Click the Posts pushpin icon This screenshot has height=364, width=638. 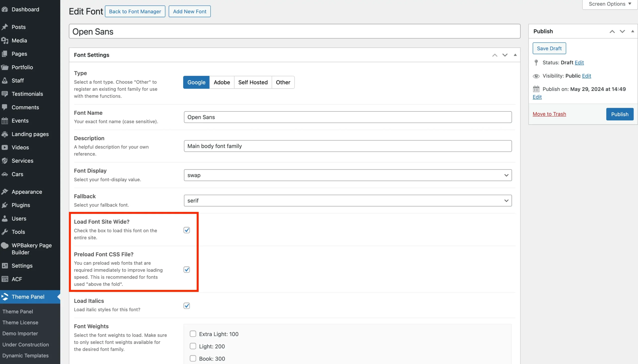5,27
